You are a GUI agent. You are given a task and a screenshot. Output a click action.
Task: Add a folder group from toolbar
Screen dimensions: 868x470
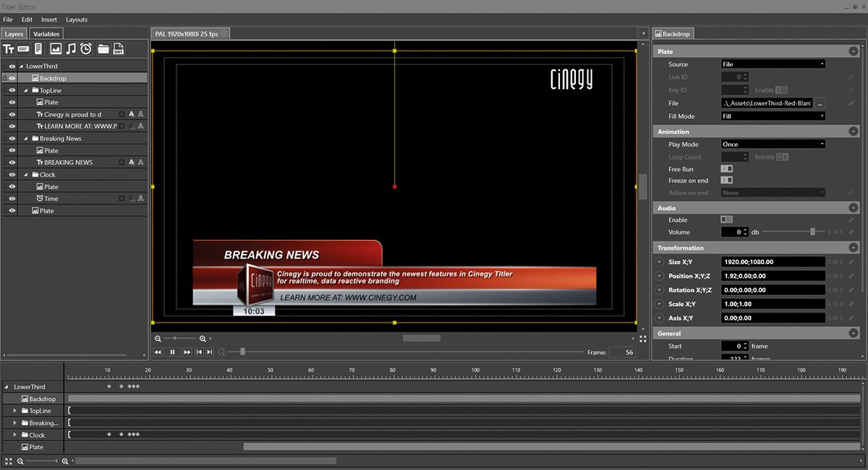103,49
